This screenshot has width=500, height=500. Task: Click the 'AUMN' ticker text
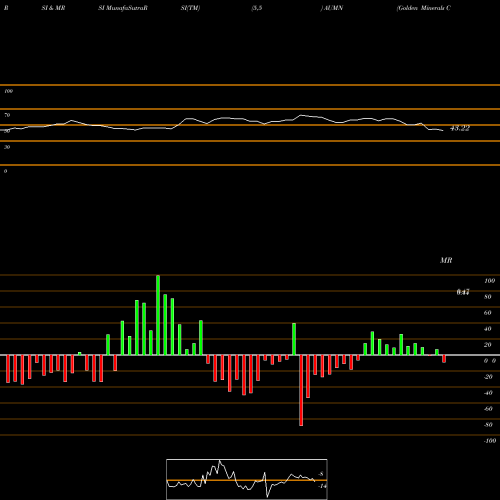point(333,8)
